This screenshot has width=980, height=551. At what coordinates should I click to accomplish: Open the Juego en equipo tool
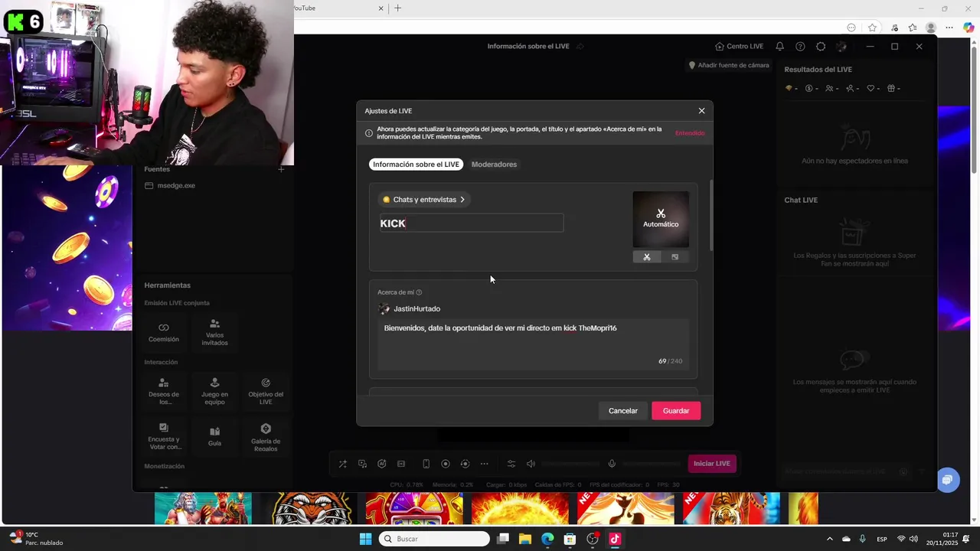click(214, 391)
